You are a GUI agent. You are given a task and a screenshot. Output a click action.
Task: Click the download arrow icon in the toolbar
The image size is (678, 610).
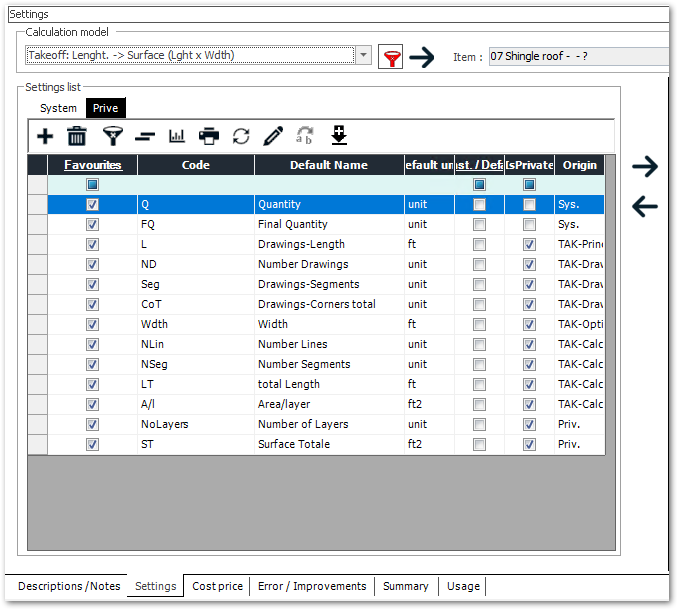(339, 136)
